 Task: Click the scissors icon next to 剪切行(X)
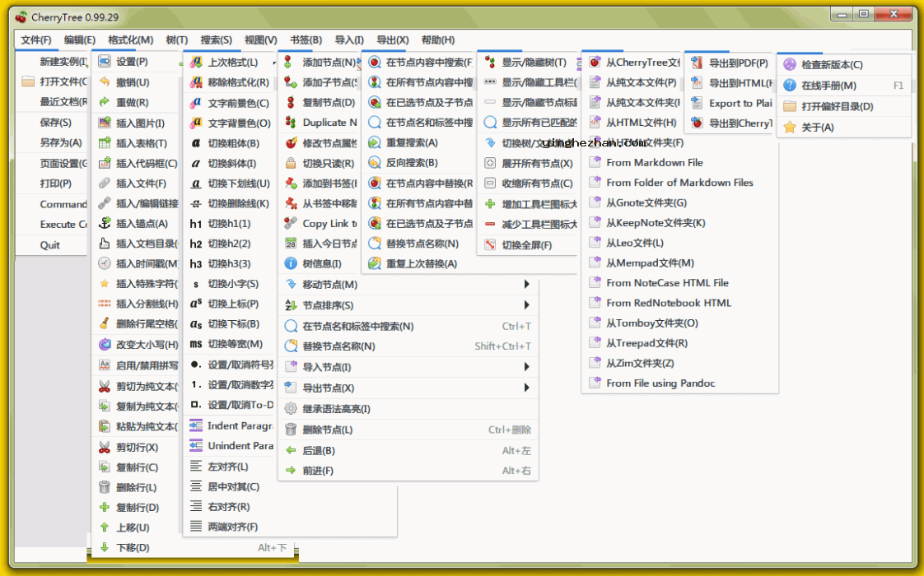pyautogui.click(x=105, y=447)
